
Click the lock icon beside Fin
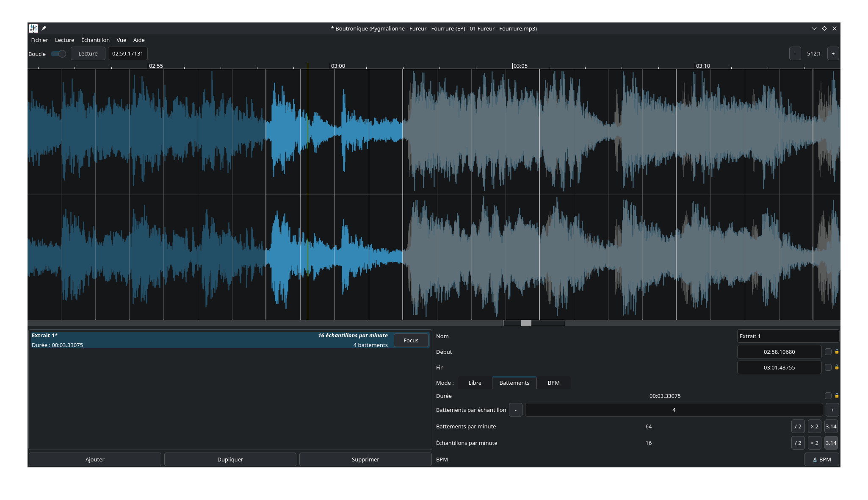pos(837,367)
